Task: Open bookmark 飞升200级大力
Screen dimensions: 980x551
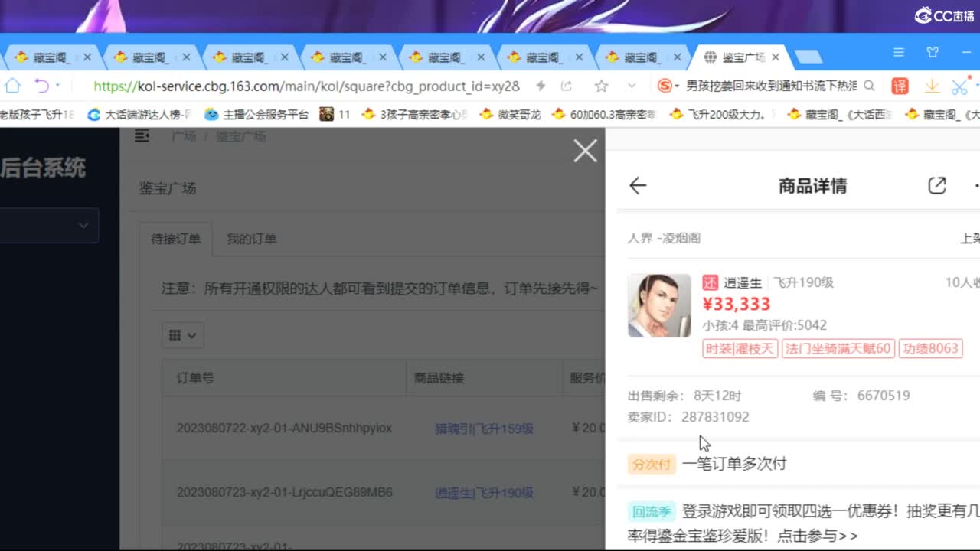Action: (722, 115)
